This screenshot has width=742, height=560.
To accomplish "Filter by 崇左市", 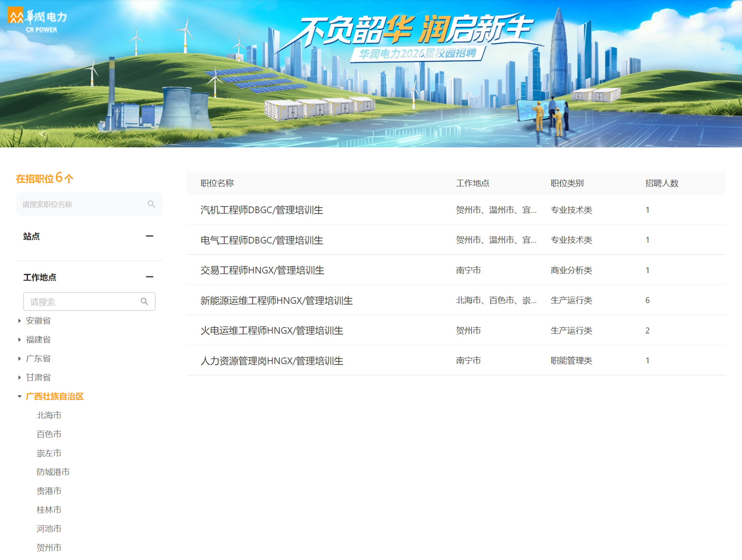I will click(49, 453).
